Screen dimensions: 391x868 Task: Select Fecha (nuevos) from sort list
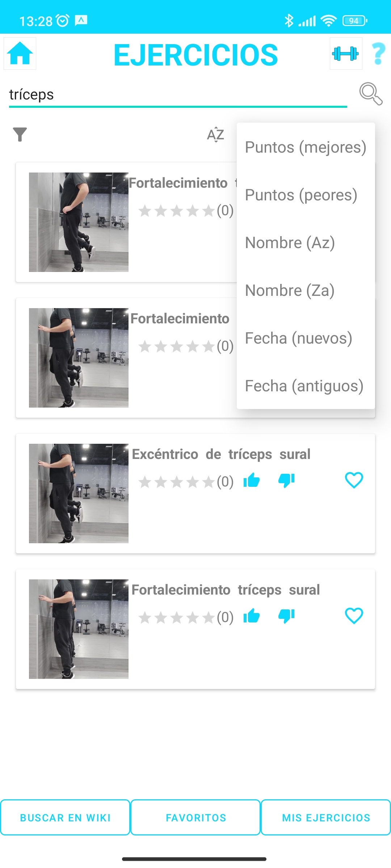pos(298,338)
